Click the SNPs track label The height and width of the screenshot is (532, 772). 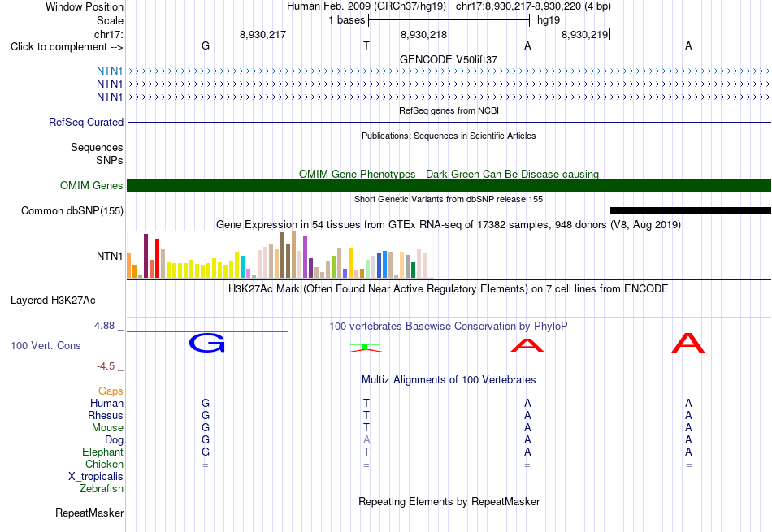click(x=110, y=161)
